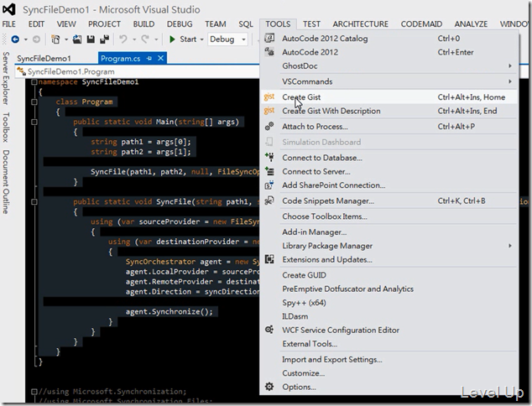Viewport: 532px width, 406px height.
Task: Click the Open File toolbar icon
Action: (x=77, y=39)
